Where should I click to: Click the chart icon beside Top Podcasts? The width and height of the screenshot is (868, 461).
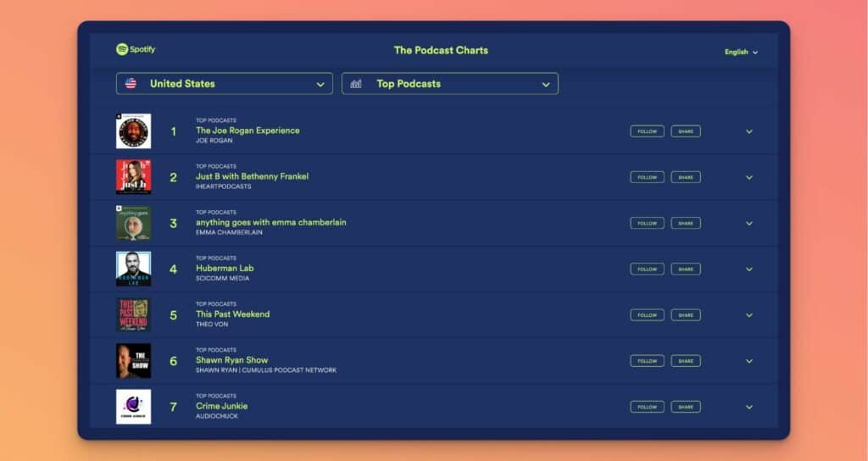click(356, 84)
